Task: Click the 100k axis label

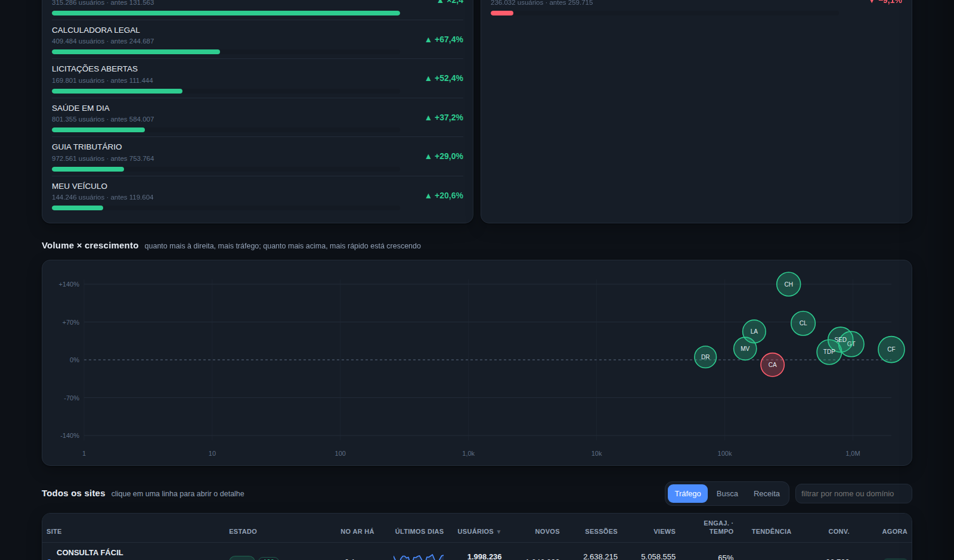Action: [x=724, y=453]
